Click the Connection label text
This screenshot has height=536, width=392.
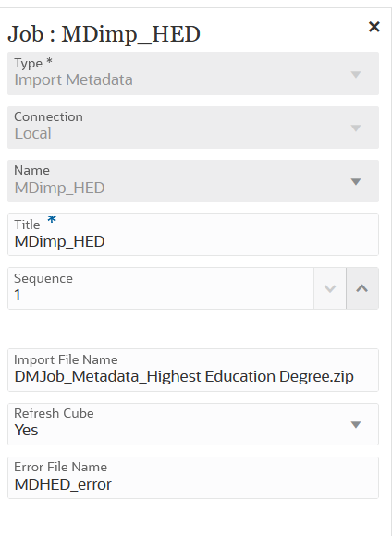point(48,117)
